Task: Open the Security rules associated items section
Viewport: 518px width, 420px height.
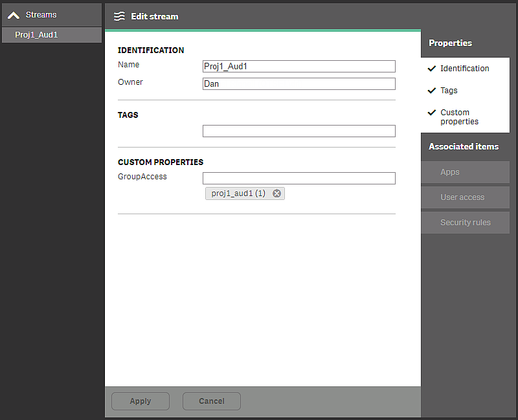Action: pos(465,222)
